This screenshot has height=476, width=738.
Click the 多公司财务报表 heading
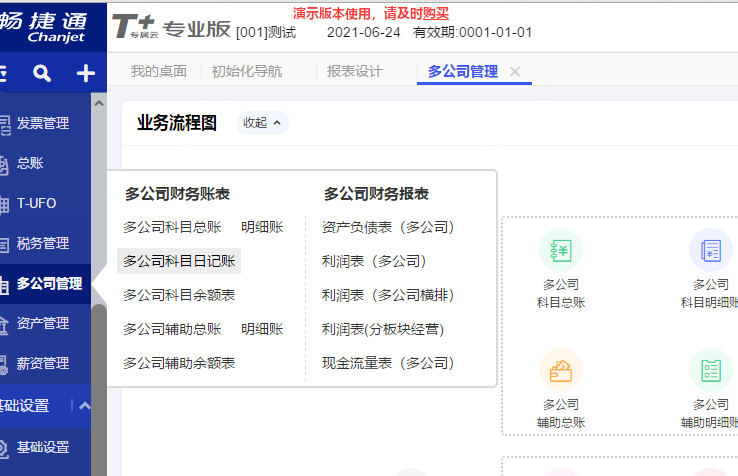[376, 194]
